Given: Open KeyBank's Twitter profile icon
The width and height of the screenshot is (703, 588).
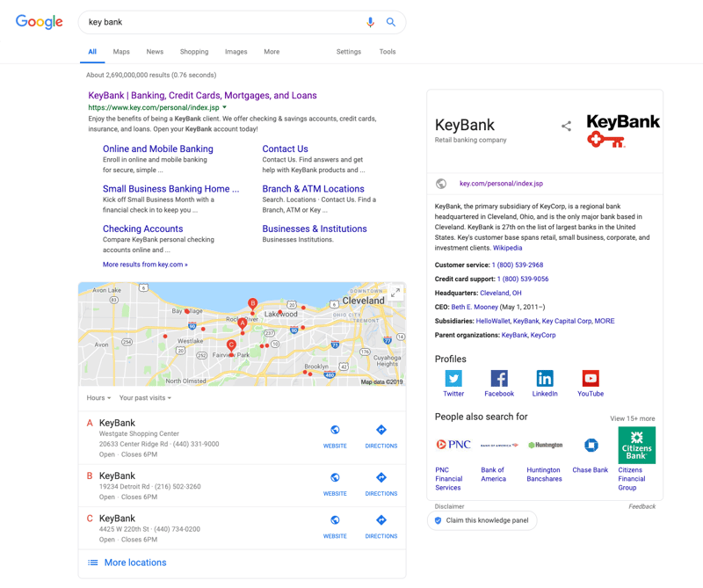Looking at the screenshot, I should coord(453,379).
